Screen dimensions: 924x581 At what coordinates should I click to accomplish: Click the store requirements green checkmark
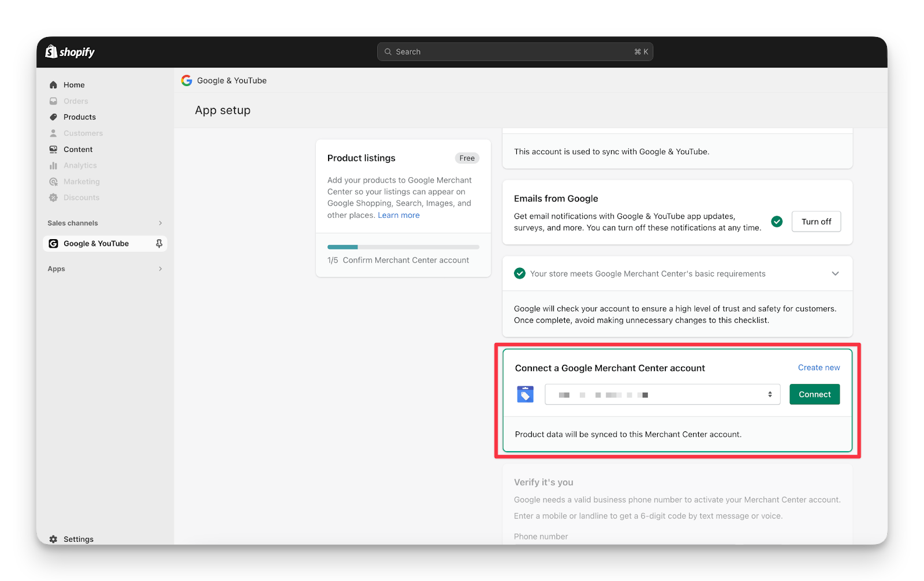tap(520, 274)
